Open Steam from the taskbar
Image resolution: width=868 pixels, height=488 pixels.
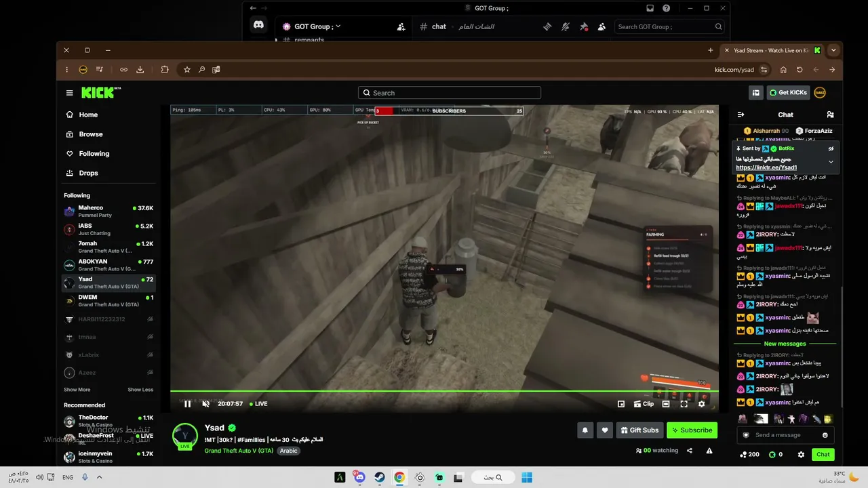click(x=380, y=477)
